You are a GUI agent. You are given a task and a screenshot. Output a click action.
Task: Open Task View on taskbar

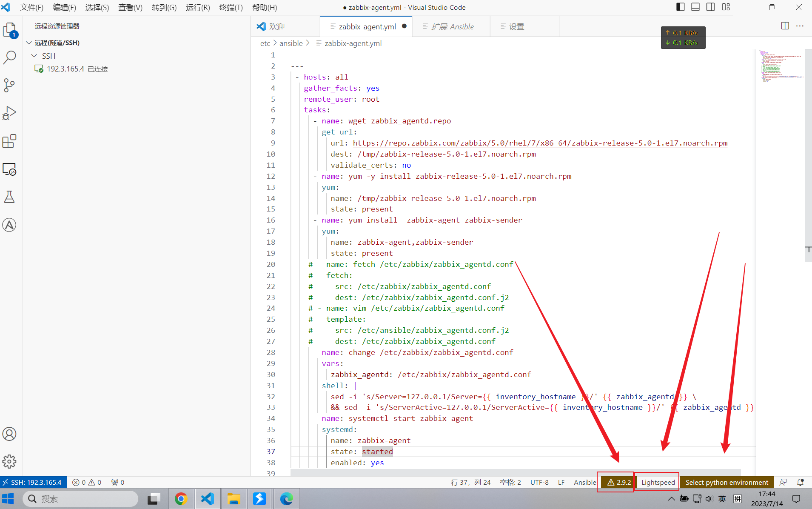coord(154,498)
